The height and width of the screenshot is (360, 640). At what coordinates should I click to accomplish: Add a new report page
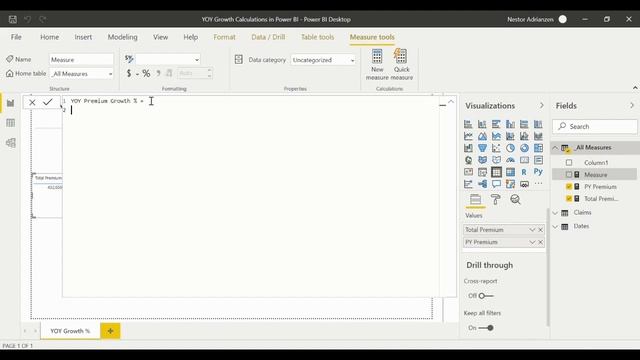pyautogui.click(x=110, y=331)
